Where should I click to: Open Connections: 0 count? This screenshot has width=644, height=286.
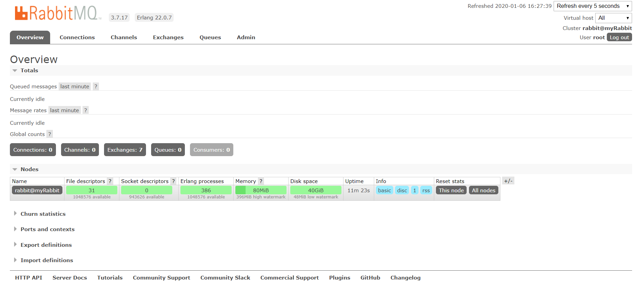click(x=33, y=150)
